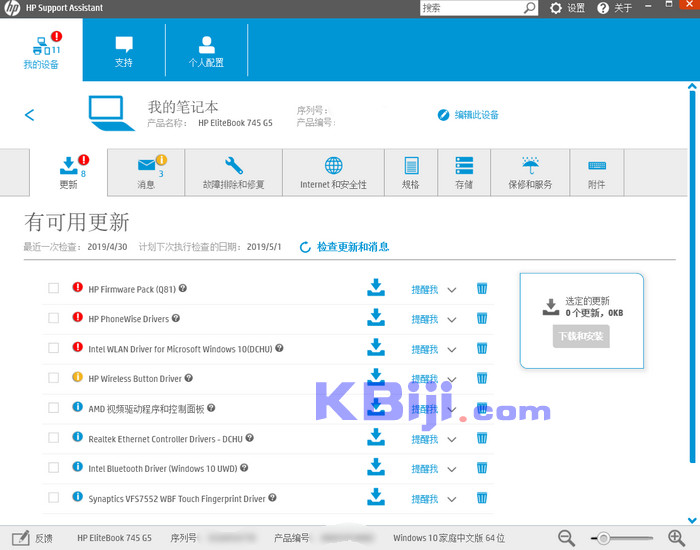Expand 提醒我 dropdown for Realtek Ethernet Drivers
The image size is (700, 550).
coord(452,440)
